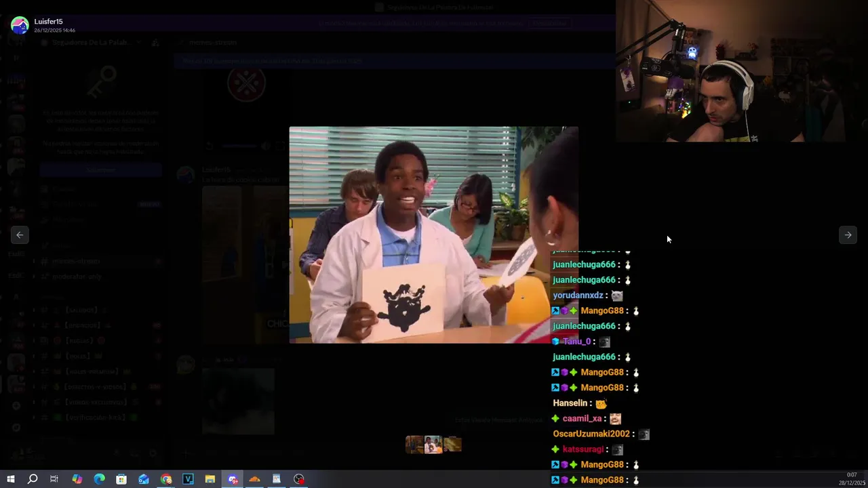Open the orange cloud app in taskbar
The height and width of the screenshot is (488, 868).
point(254,479)
